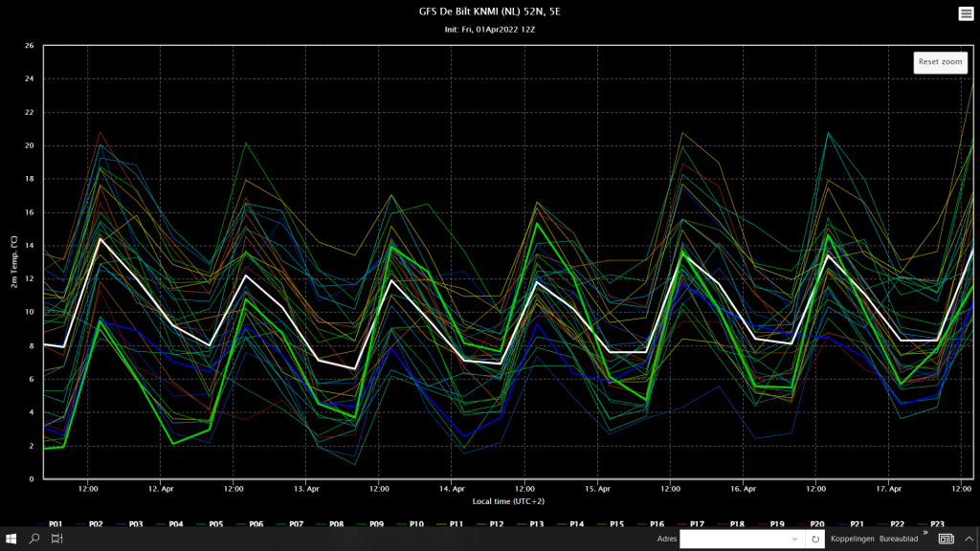The height and width of the screenshot is (551, 980).
Task: Refresh the address toolbar with reload icon
Action: point(815,540)
